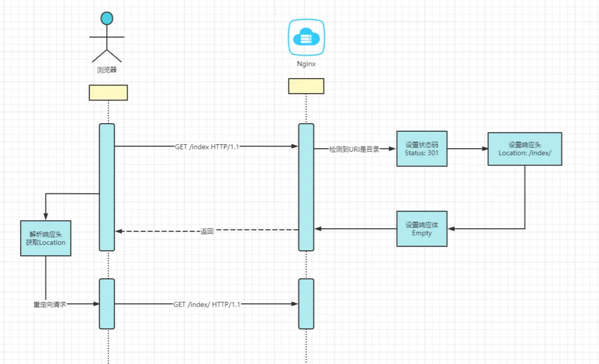This screenshot has height=364, width=599.
Task: Select the 设置状态码 Status: 301 box
Action: coord(421,149)
